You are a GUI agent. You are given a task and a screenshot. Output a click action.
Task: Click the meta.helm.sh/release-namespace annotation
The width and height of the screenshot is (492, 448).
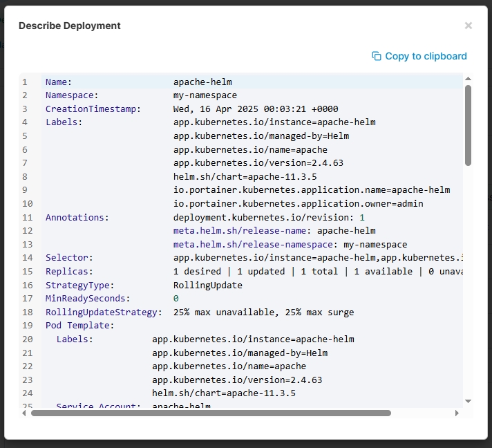coord(253,244)
